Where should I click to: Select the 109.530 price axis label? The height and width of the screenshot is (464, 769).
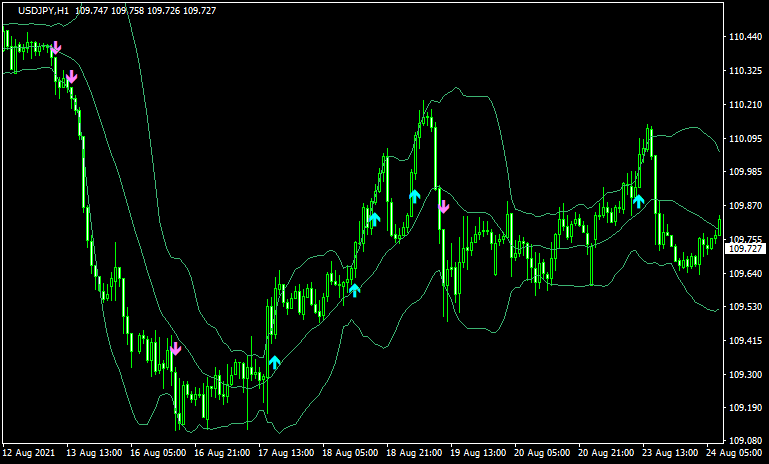(742, 307)
